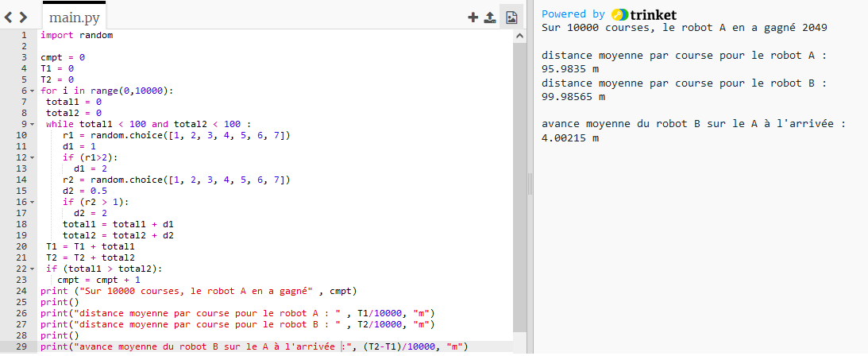
Task: Click line number 1 in the gutter
Action: coord(24,36)
